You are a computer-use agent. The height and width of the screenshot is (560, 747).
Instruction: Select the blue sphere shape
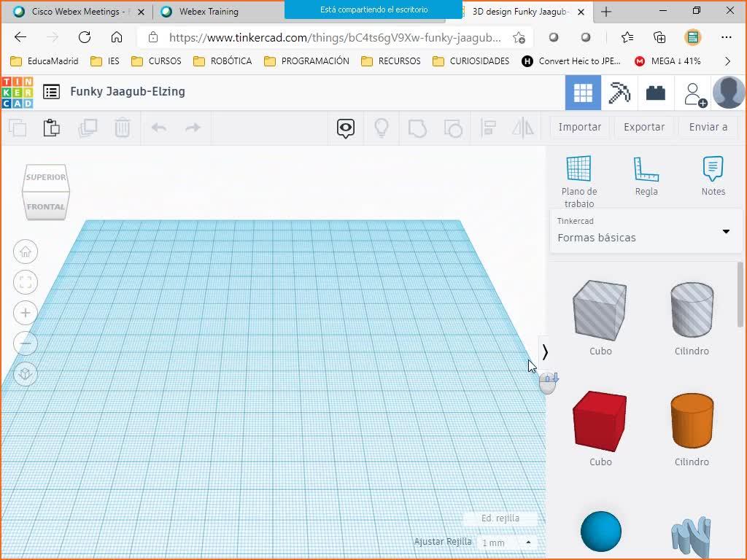601,532
